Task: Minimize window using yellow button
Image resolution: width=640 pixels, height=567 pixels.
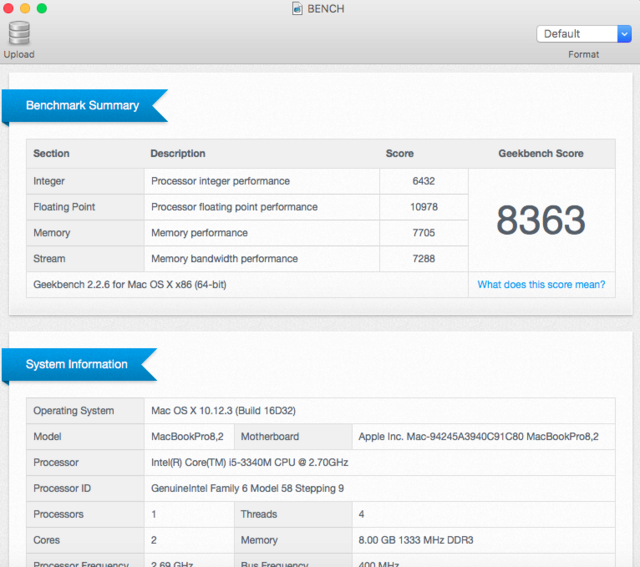Action: coord(25,8)
